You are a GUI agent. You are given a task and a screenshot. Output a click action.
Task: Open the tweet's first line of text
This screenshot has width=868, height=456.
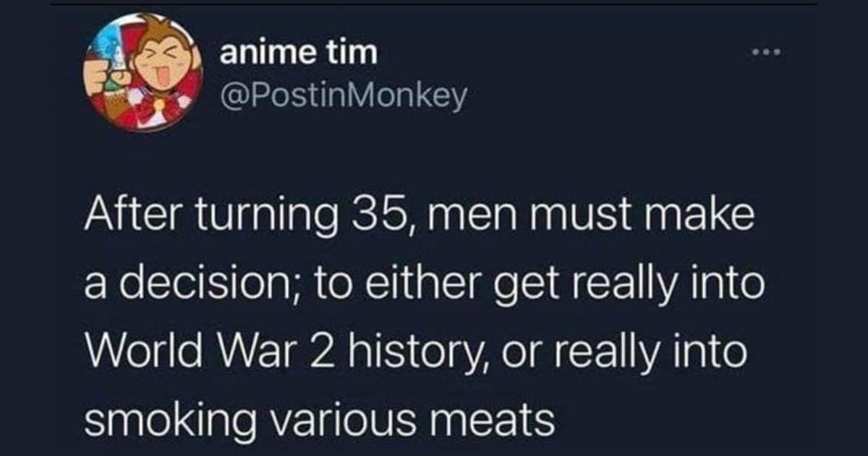420,219
